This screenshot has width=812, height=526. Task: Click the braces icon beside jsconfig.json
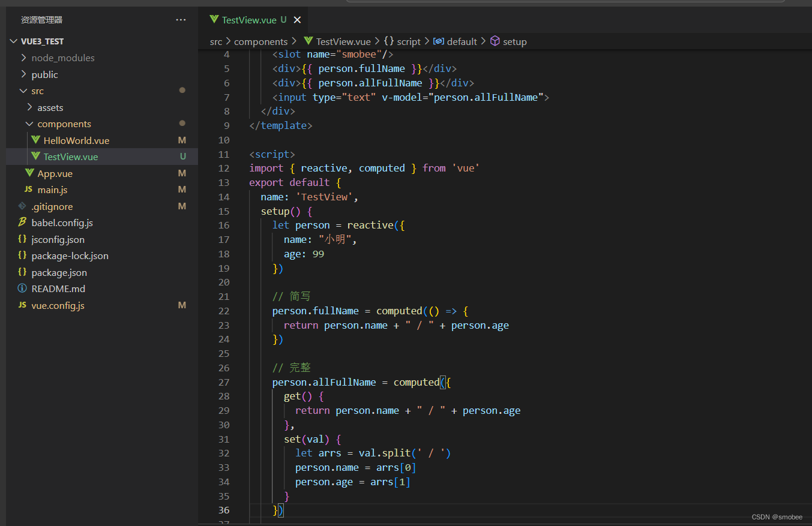coord(22,239)
